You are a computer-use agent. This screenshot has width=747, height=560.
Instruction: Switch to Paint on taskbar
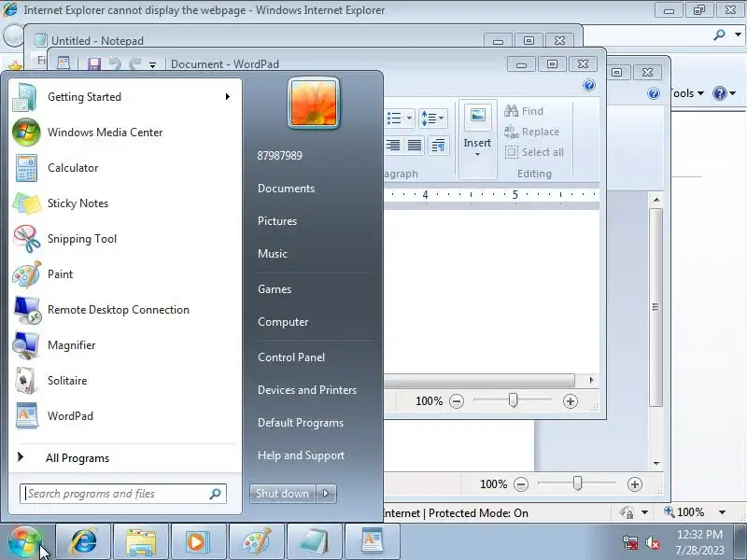257,542
